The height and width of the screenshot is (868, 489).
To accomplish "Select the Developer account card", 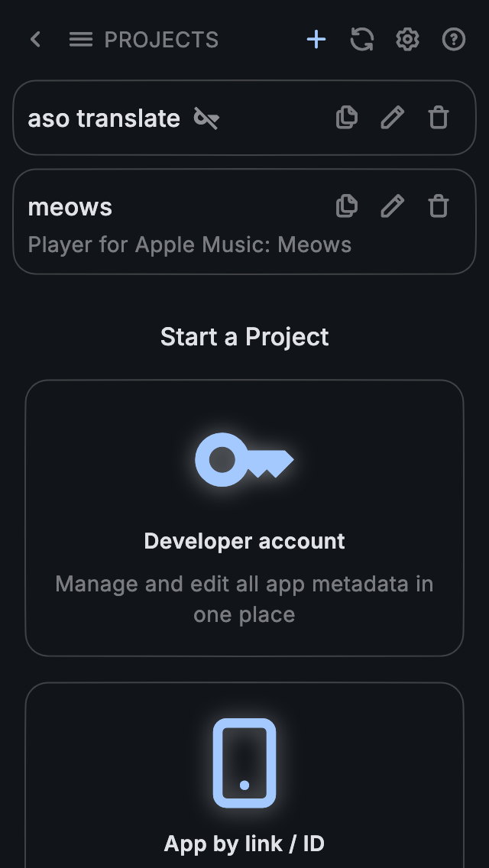I will (x=244, y=542).
